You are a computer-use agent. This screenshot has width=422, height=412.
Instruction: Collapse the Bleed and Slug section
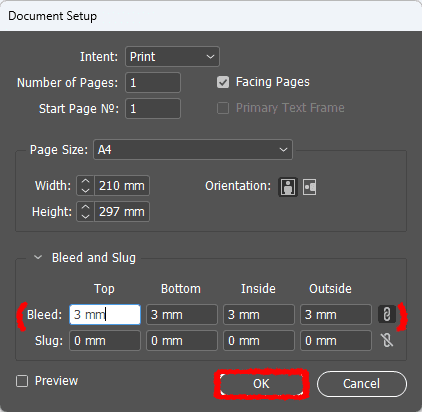tap(38, 257)
